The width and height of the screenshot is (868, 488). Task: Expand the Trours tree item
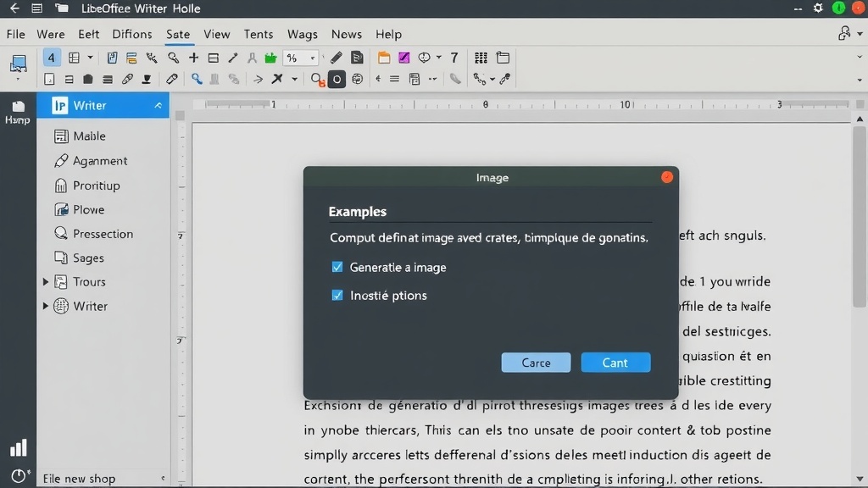[x=47, y=281]
